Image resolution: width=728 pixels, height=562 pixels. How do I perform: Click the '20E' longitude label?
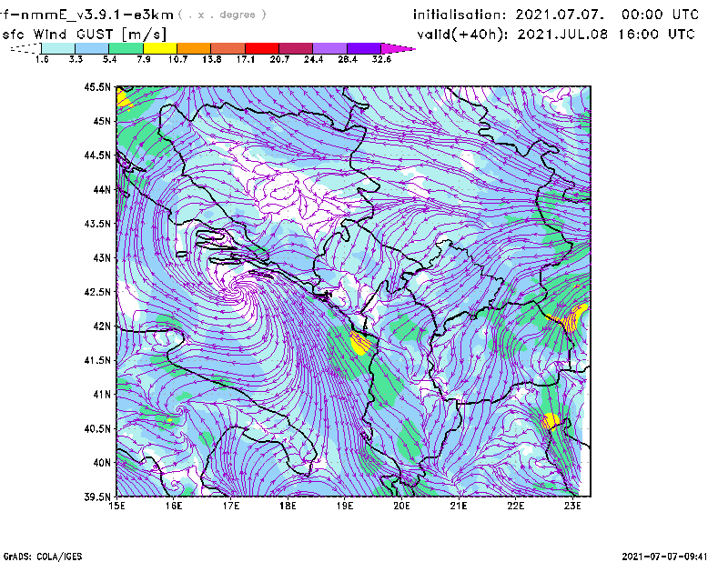pyautogui.click(x=401, y=506)
